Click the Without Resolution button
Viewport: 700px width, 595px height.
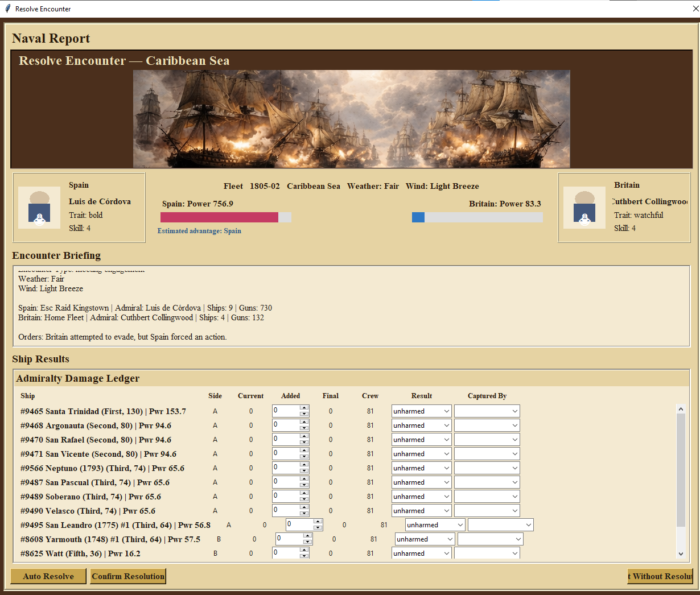tap(660, 576)
